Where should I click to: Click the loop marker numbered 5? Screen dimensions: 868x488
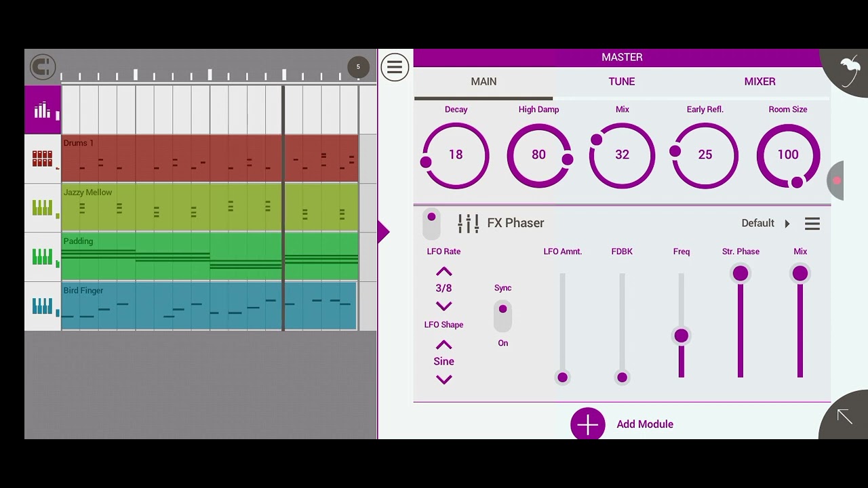click(x=358, y=67)
